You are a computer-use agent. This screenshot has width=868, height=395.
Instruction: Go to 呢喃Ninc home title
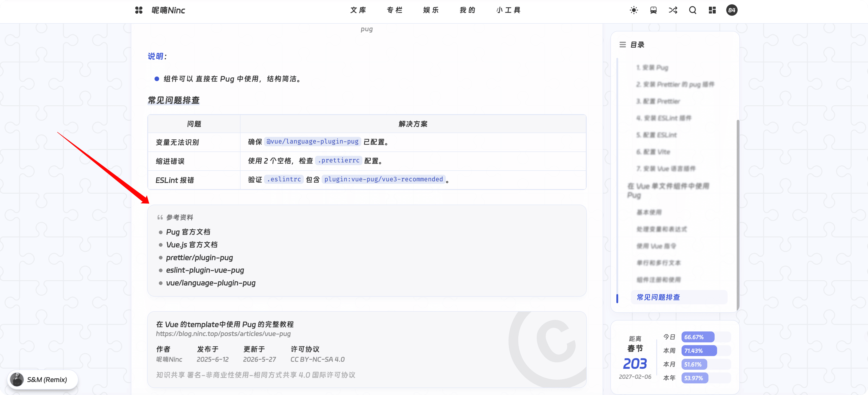pos(168,10)
